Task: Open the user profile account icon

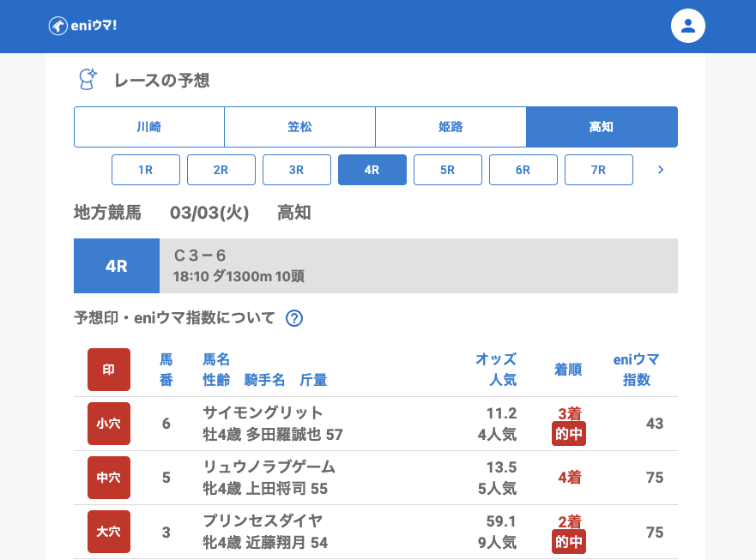Action: coord(687,26)
